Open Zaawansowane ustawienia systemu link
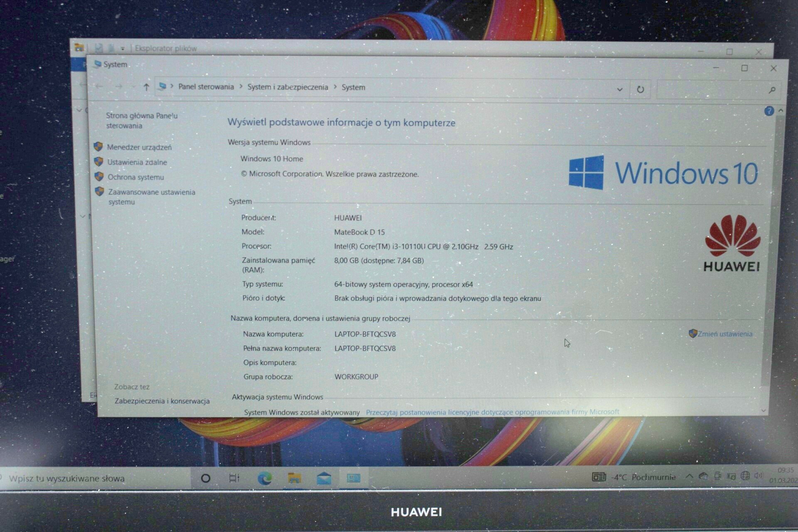The height and width of the screenshot is (532, 798). click(x=151, y=197)
